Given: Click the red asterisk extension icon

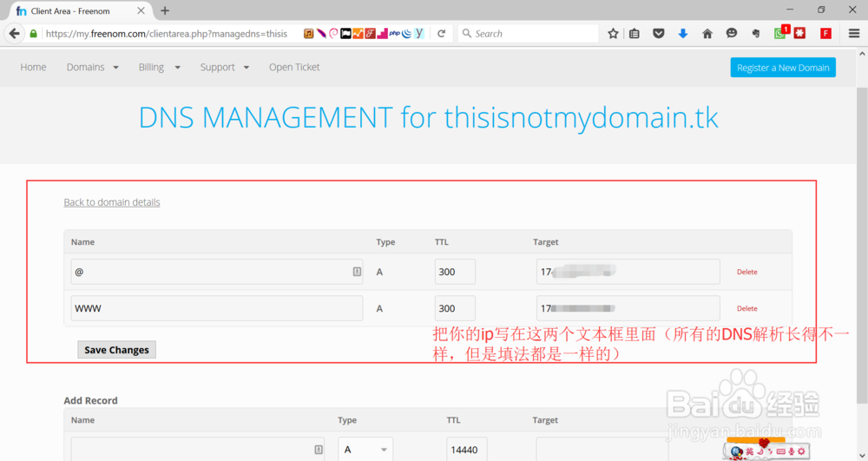Looking at the screenshot, I should 799,33.
